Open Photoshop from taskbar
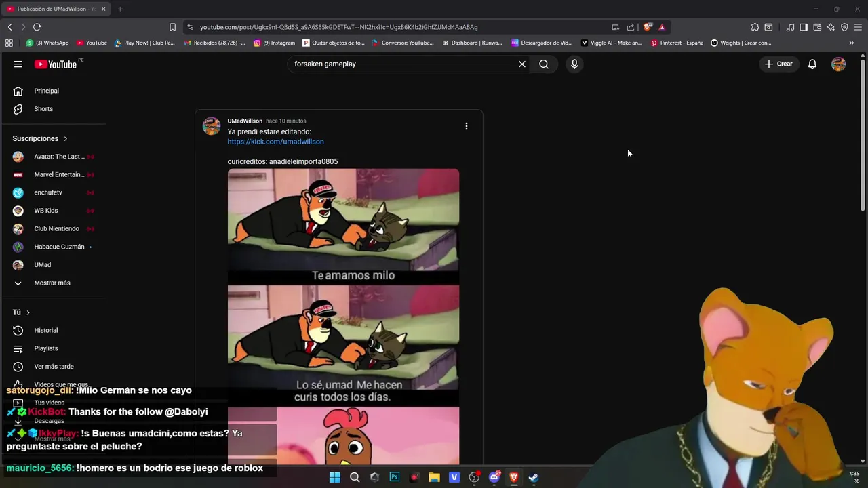This screenshot has height=488, width=868. click(x=395, y=477)
